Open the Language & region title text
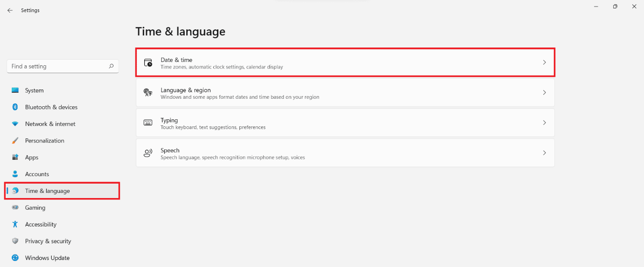This screenshot has height=267, width=644. click(186, 90)
